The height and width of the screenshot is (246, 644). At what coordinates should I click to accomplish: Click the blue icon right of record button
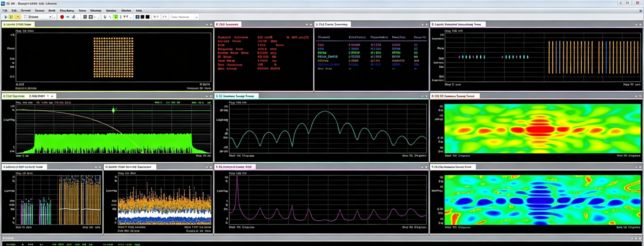click(x=68, y=17)
